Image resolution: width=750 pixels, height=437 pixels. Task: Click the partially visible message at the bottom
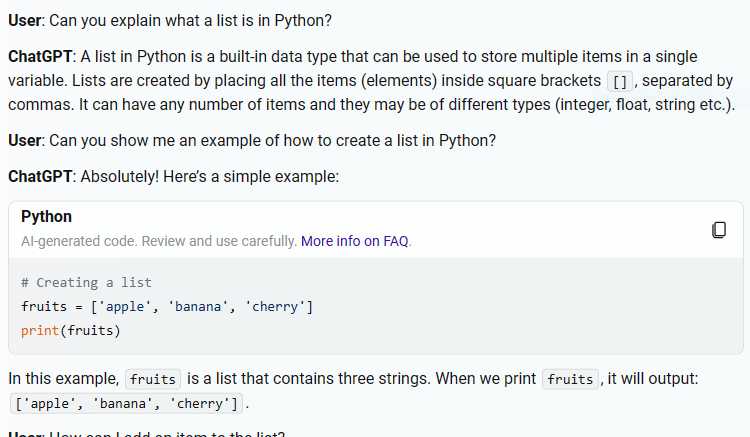[x=150, y=434]
